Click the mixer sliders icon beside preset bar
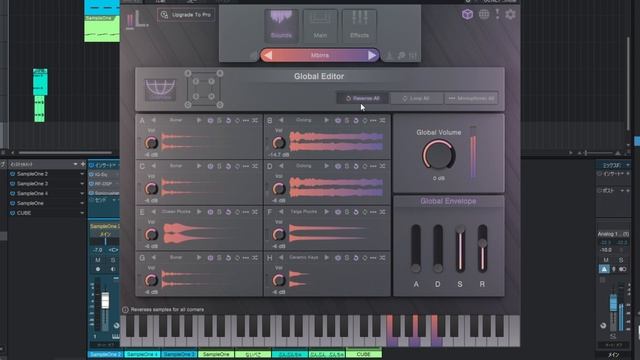This screenshot has height=360, width=640. click(x=413, y=56)
